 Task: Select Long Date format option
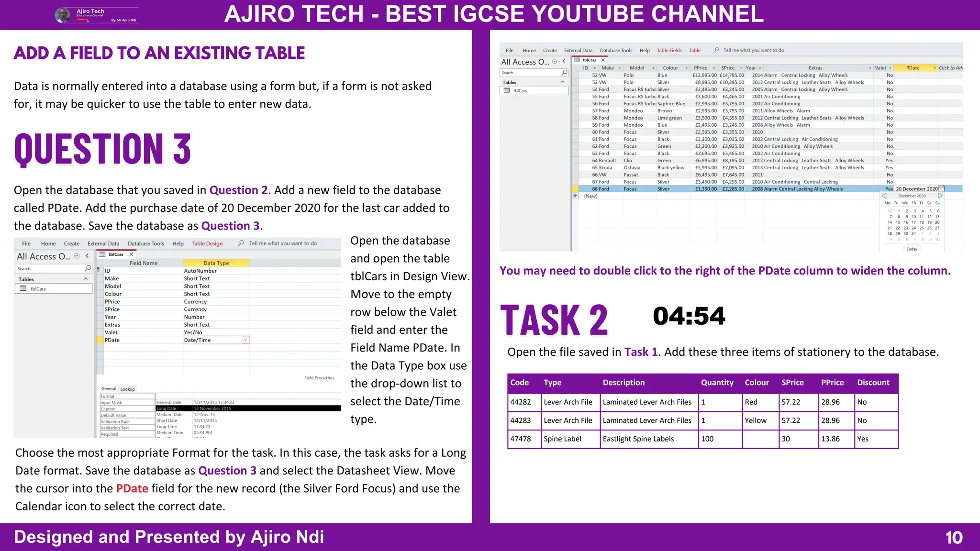tap(167, 408)
